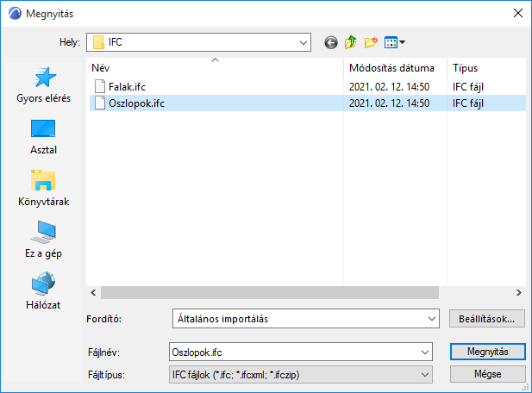Open the view options dropdown arrow

402,42
